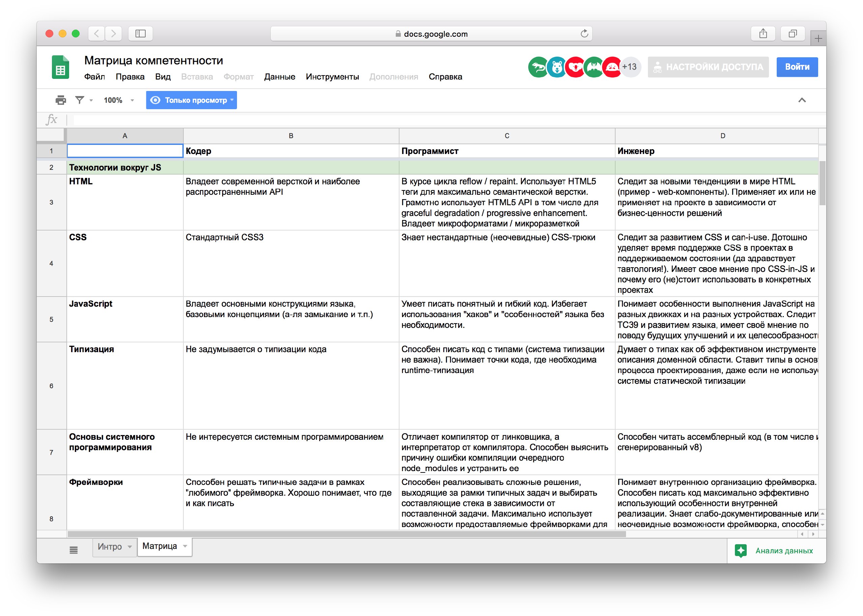Open the Только просмотр mode dropdown
The image size is (863, 616).
pyautogui.click(x=191, y=100)
